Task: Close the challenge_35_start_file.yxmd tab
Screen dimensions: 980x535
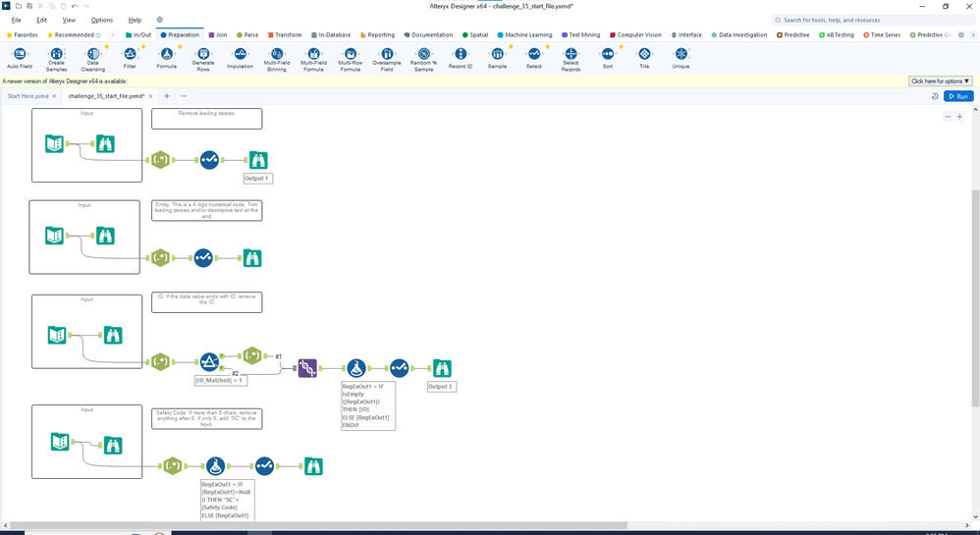Action: tap(151, 96)
